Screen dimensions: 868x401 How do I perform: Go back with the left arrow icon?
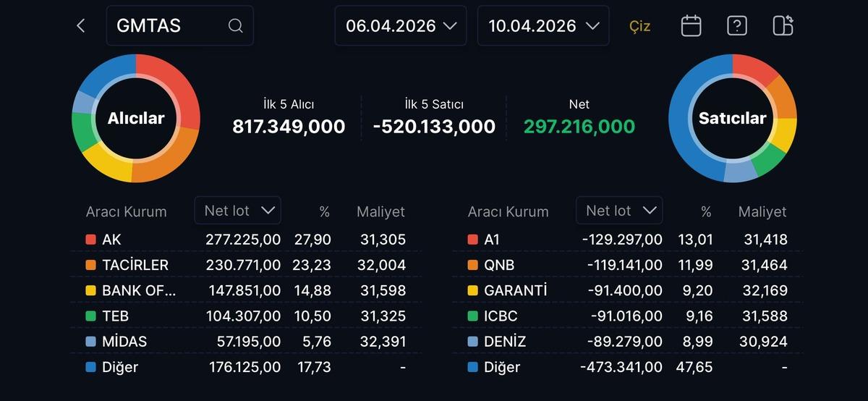[x=80, y=26]
